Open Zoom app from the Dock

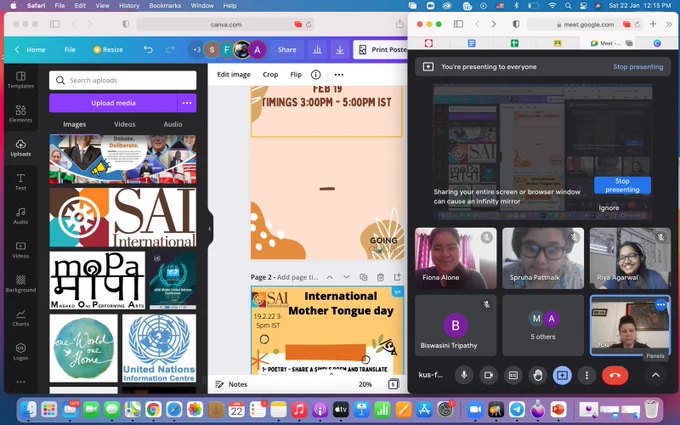[475, 409]
